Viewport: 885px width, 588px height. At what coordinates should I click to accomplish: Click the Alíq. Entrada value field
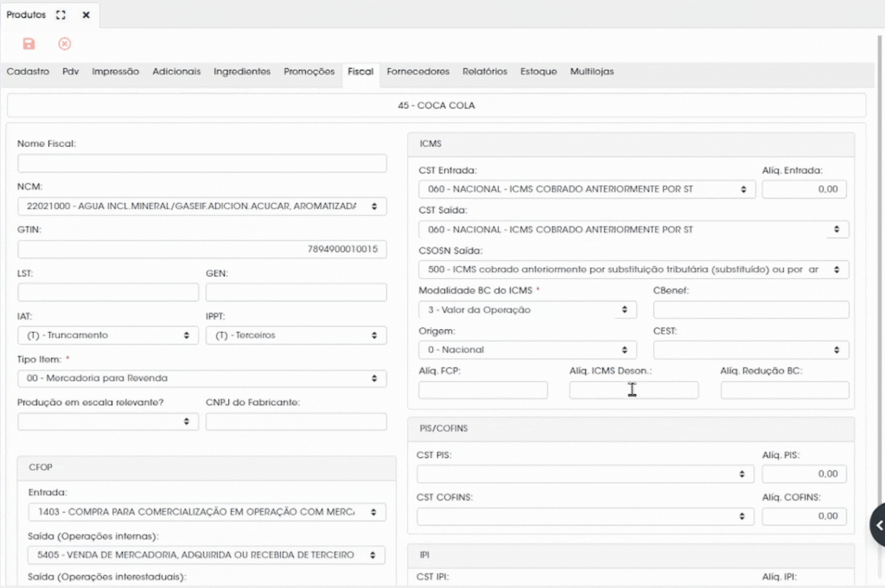(x=804, y=189)
